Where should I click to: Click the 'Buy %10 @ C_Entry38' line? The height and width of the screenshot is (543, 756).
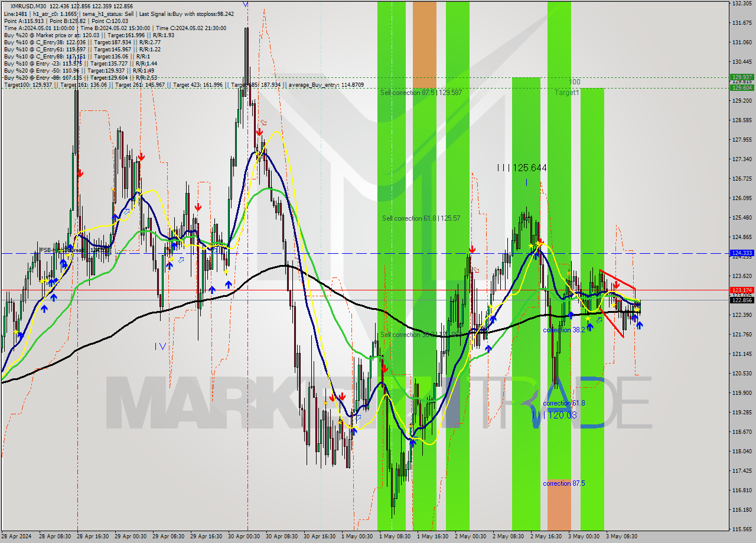point(82,42)
